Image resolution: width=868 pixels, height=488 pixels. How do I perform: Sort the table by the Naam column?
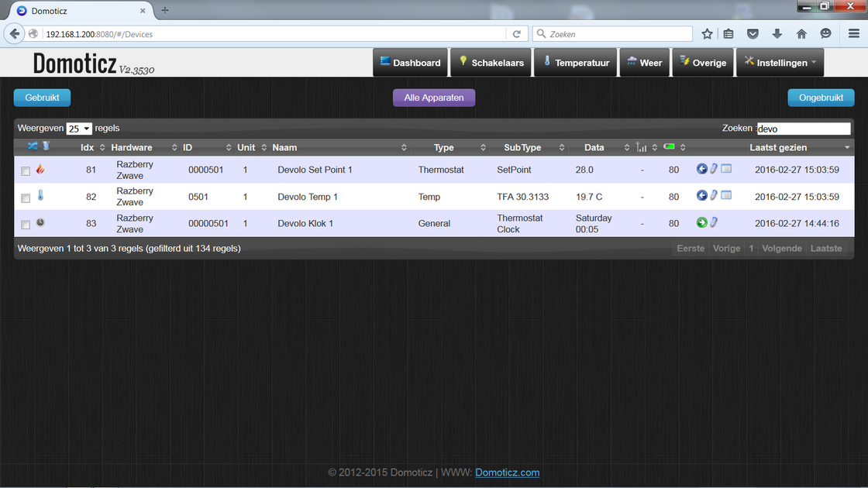pos(284,147)
